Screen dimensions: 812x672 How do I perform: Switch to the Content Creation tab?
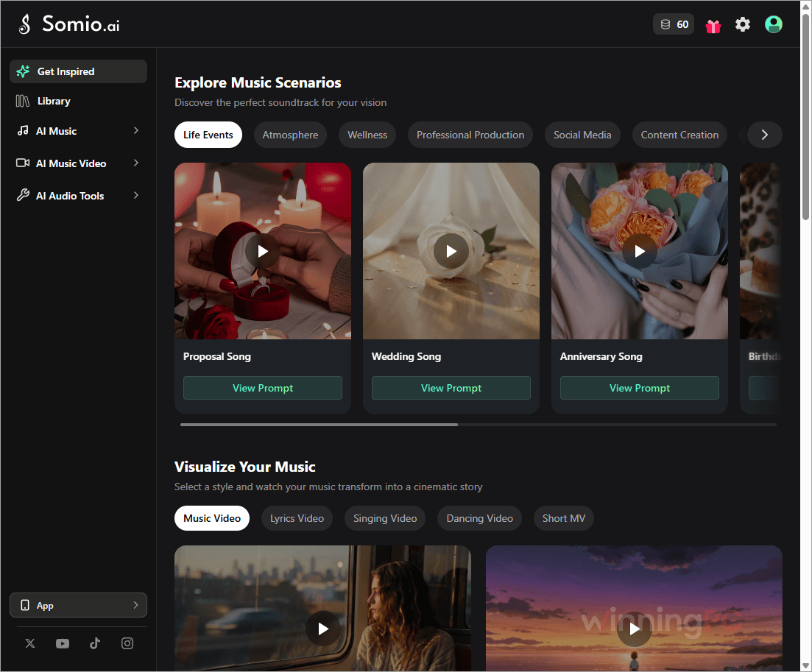[679, 135]
